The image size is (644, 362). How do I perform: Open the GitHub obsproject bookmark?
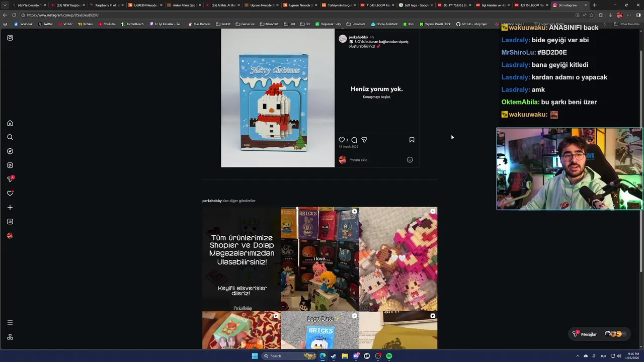pos(473,24)
